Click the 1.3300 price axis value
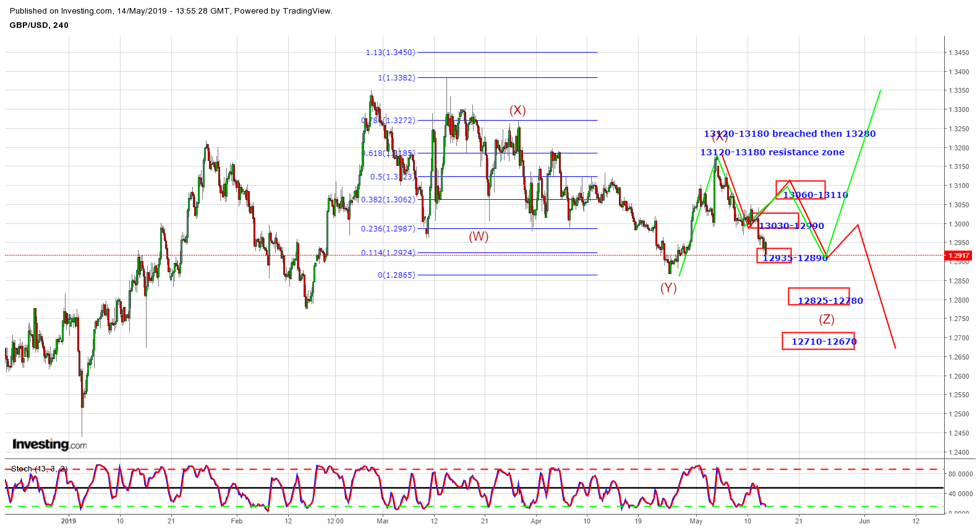 [959, 110]
